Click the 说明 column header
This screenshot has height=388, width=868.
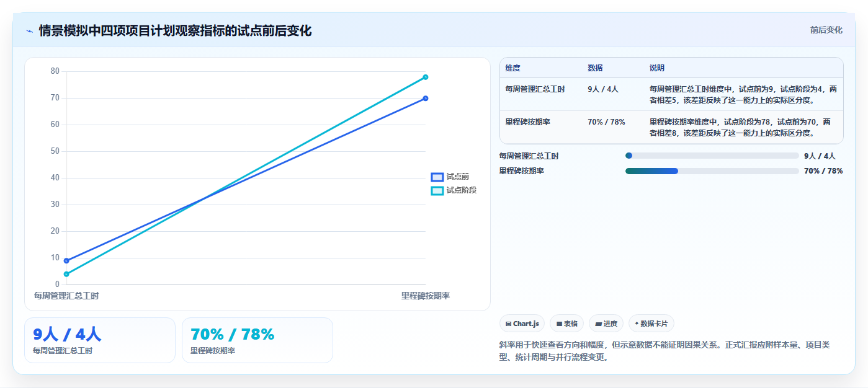click(x=657, y=68)
